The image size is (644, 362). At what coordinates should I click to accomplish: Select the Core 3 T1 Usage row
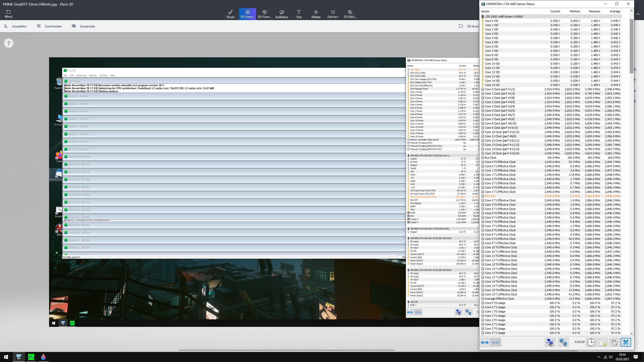pyautogui.click(x=551, y=333)
